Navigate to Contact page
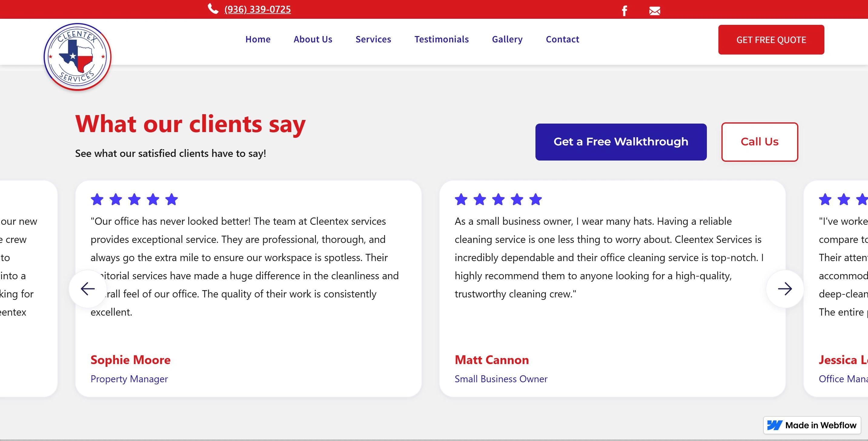This screenshot has height=441, width=868. tap(562, 39)
